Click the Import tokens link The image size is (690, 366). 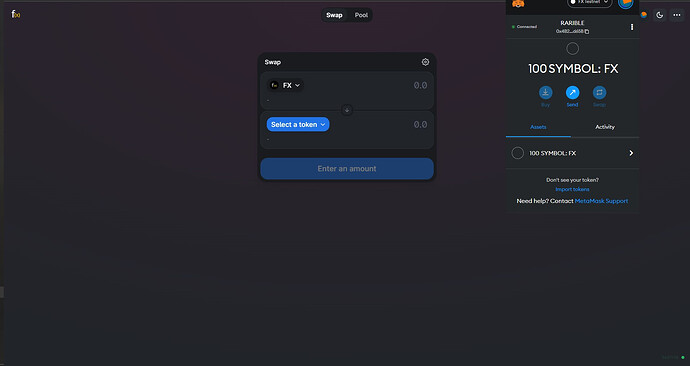572,189
